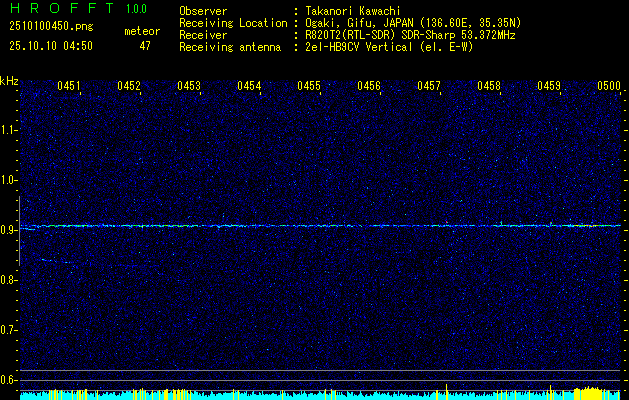Click receiver text R820T2(RTL-SDR) SDR-Sharp 53.372MHz
This screenshot has width=629, height=400.
[x=410, y=35]
